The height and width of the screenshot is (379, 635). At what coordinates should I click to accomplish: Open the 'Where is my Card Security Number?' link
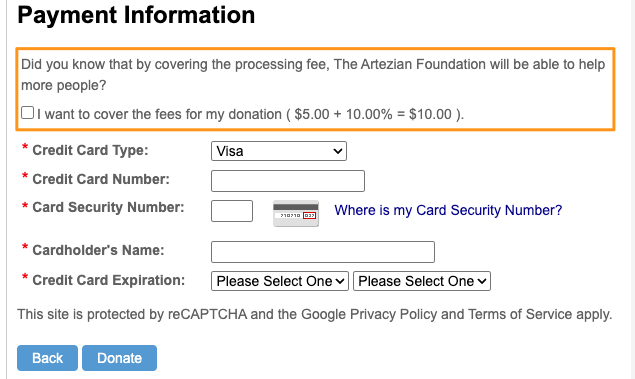(448, 210)
